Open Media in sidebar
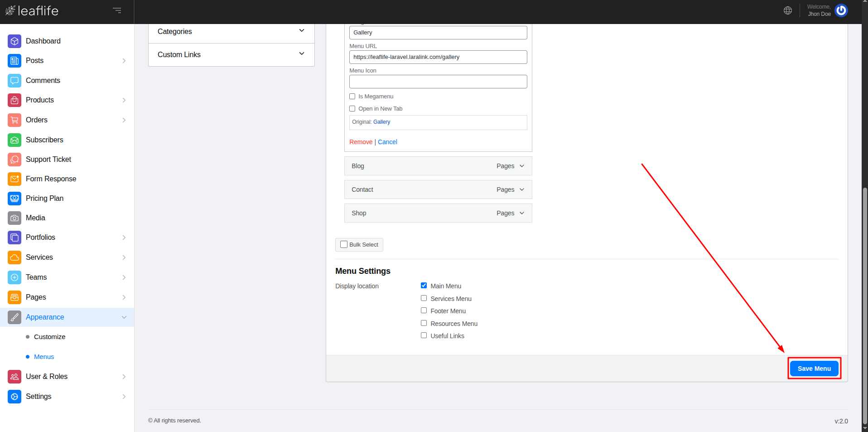 click(x=35, y=218)
